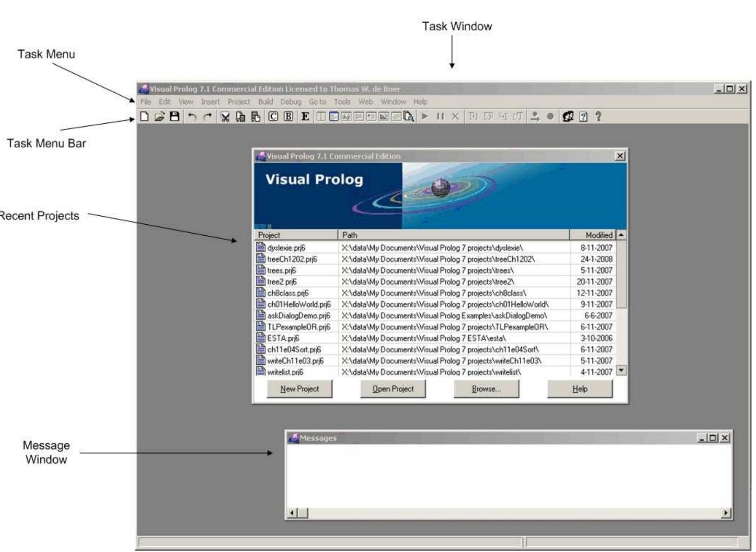Click Messages window scroll-left arrow
Screen dimensions: 756x552
(x=292, y=513)
